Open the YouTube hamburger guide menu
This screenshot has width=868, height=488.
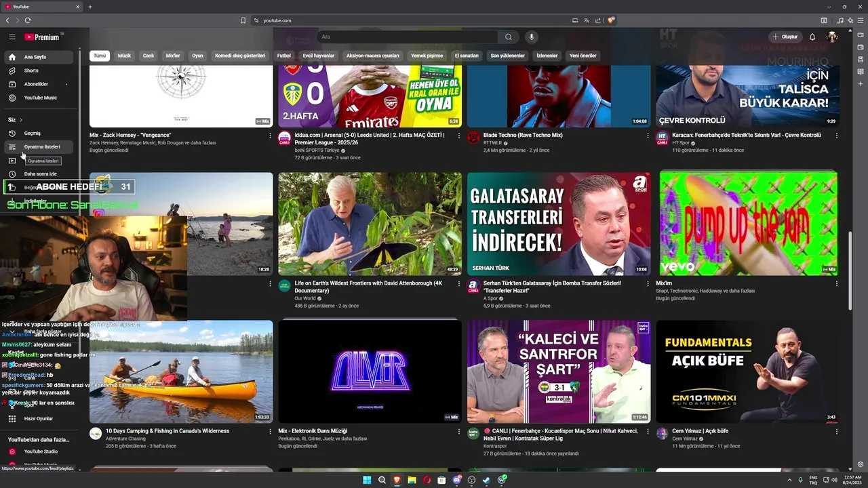(x=12, y=37)
